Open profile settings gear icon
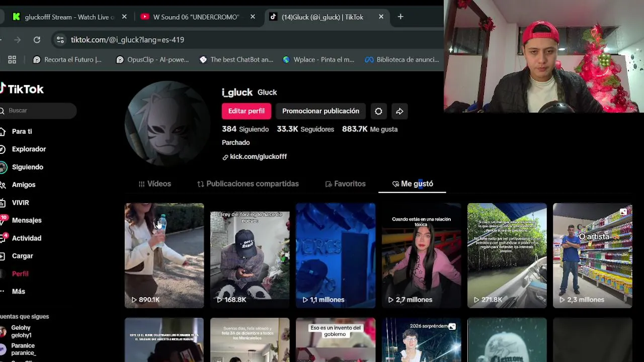 pos(378,111)
